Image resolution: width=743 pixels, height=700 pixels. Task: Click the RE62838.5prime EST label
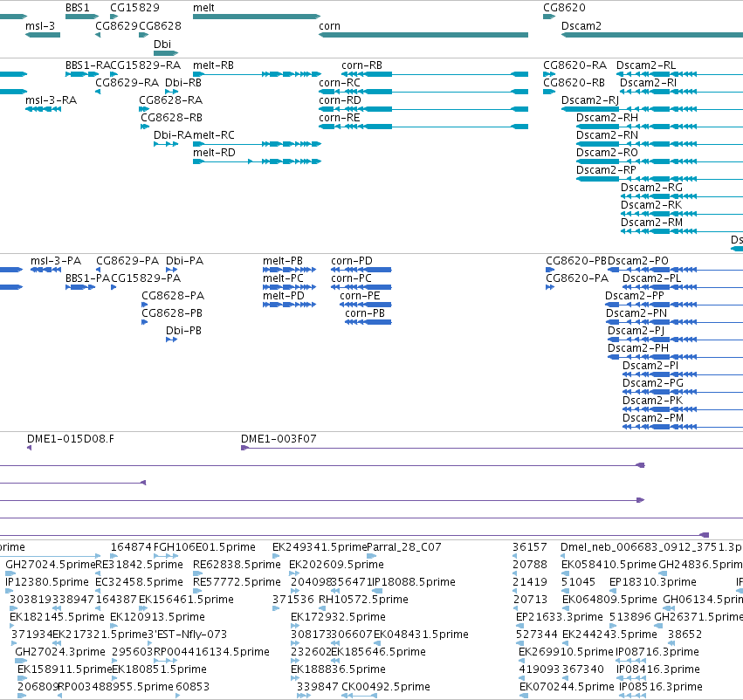pyautogui.click(x=237, y=565)
